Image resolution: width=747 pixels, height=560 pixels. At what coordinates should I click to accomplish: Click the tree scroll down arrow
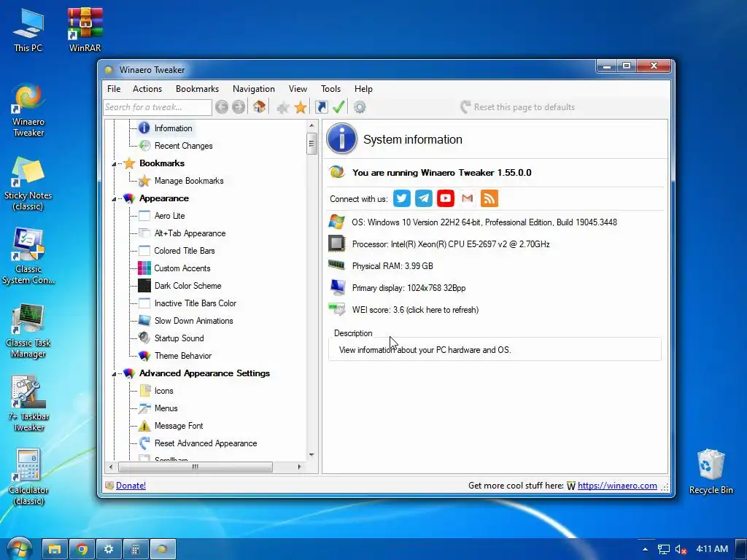click(311, 455)
